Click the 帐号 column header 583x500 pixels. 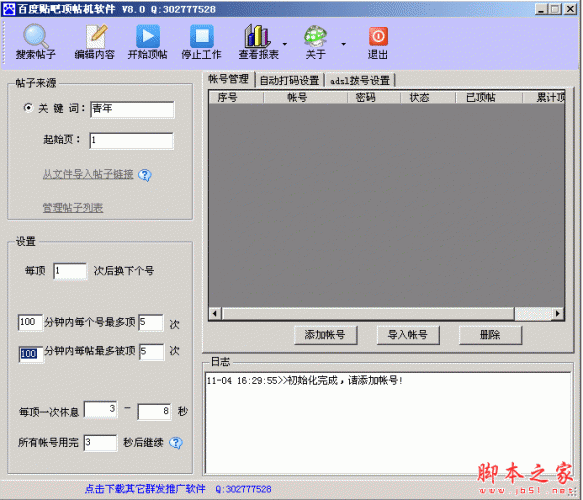pos(306,97)
